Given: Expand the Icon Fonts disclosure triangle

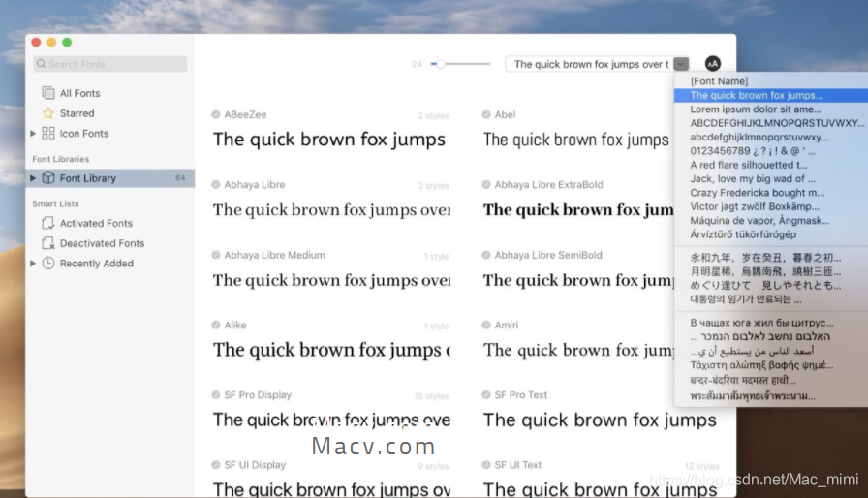Looking at the screenshot, I should pyautogui.click(x=33, y=134).
